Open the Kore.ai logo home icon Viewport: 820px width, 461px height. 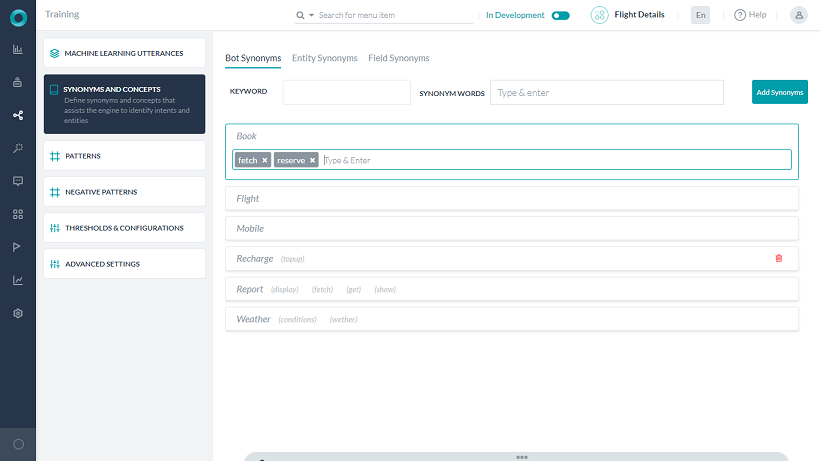click(18, 18)
